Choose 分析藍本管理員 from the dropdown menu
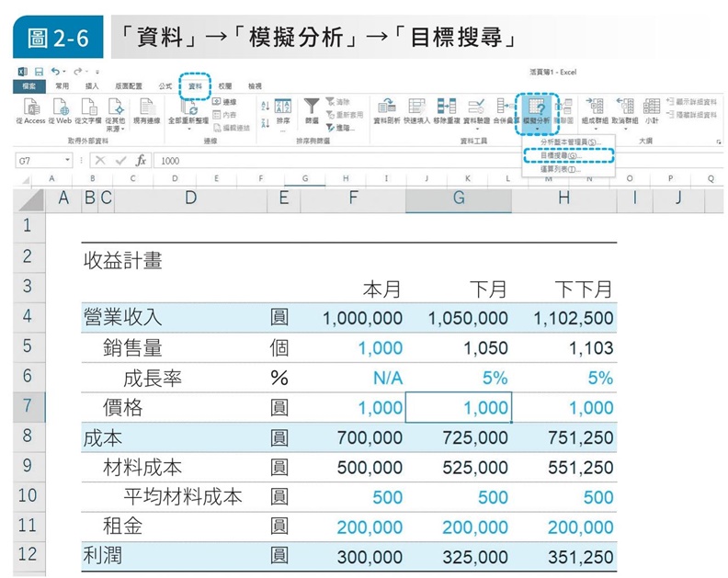The width and height of the screenshot is (728, 578). pos(568,142)
